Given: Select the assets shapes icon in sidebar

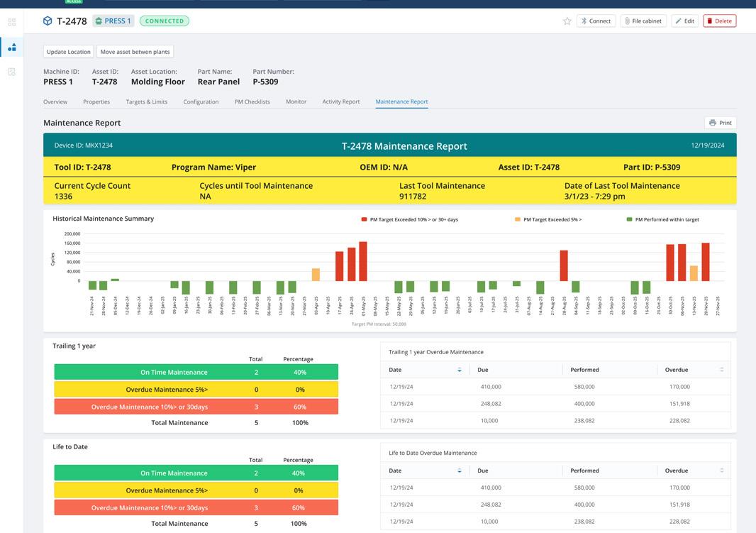Looking at the screenshot, I should pos(11,48).
